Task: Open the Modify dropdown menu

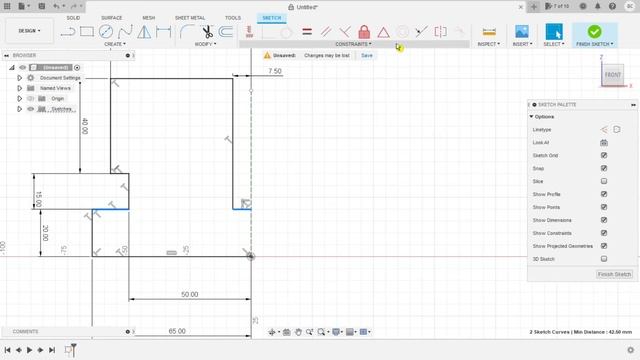Action: pos(205,44)
